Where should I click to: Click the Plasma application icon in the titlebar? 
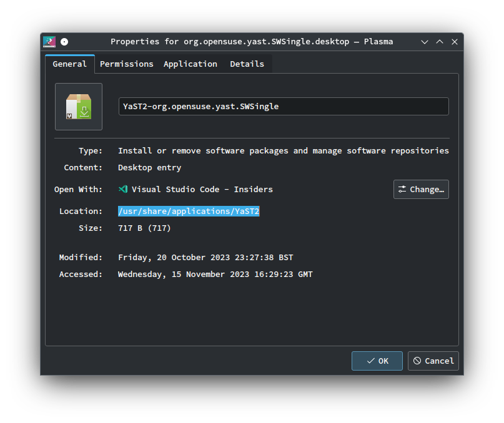click(49, 42)
